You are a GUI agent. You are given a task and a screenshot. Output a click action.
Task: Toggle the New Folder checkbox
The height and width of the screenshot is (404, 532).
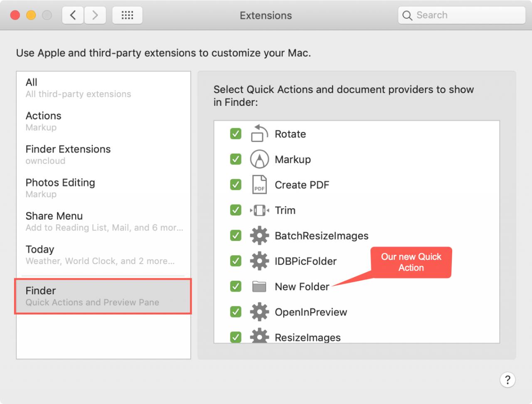pyautogui.click(x=236, y=286)
